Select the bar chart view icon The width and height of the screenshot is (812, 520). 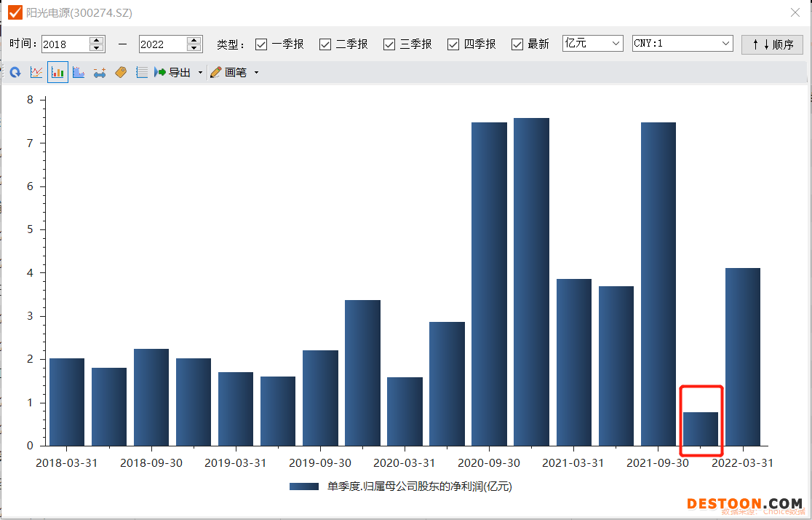pyautogui.click(x=57, y=73)
